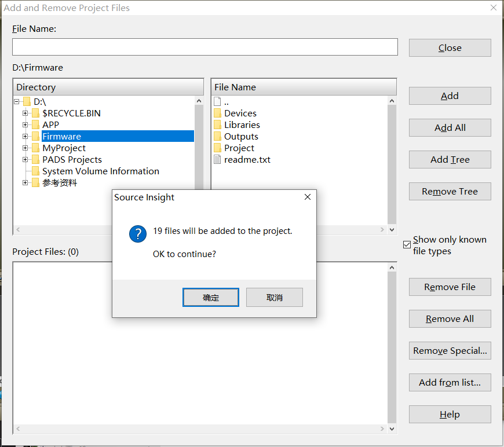Toggle Show only known file types checkbox
Screen dimensions: 504x447
pos(407,244)
